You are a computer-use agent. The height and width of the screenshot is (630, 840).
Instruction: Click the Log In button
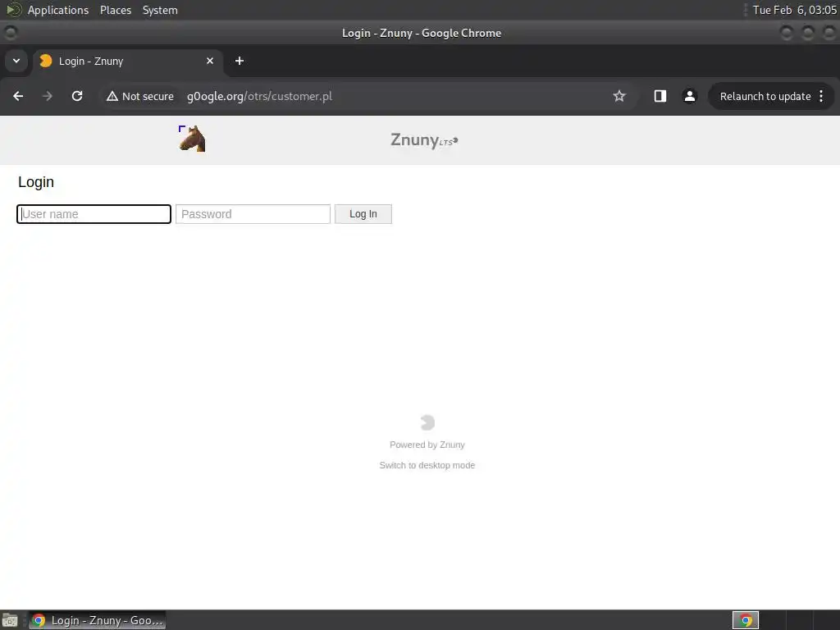(x=363, y=214)
